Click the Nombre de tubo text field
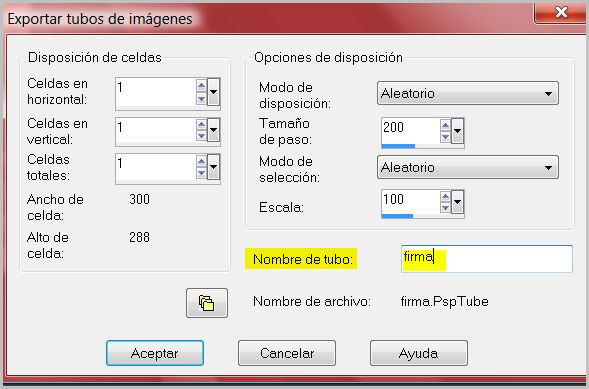Image resolution: width=589 pixels, height=389 pixels. coord(487,259)
